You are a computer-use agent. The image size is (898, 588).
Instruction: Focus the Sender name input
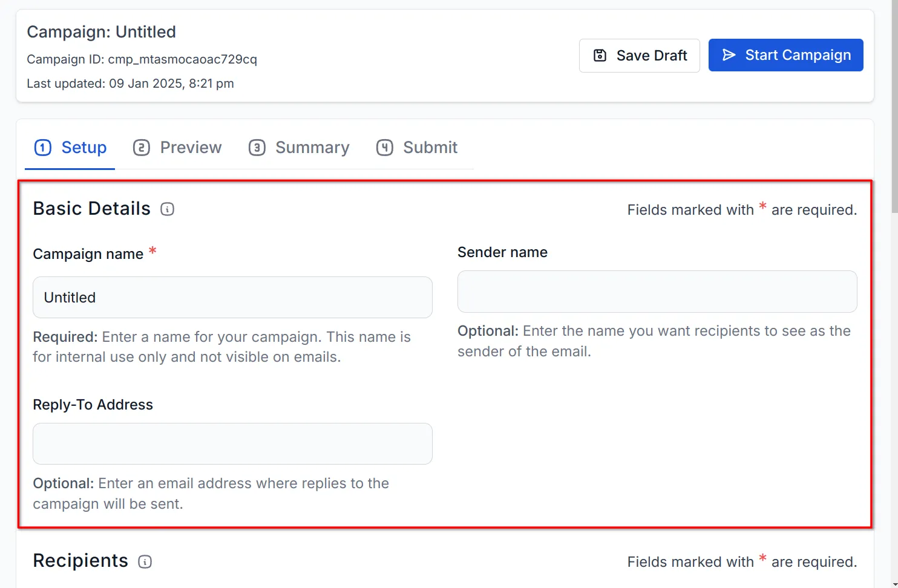pyautogui.click(x=657, y=292)
